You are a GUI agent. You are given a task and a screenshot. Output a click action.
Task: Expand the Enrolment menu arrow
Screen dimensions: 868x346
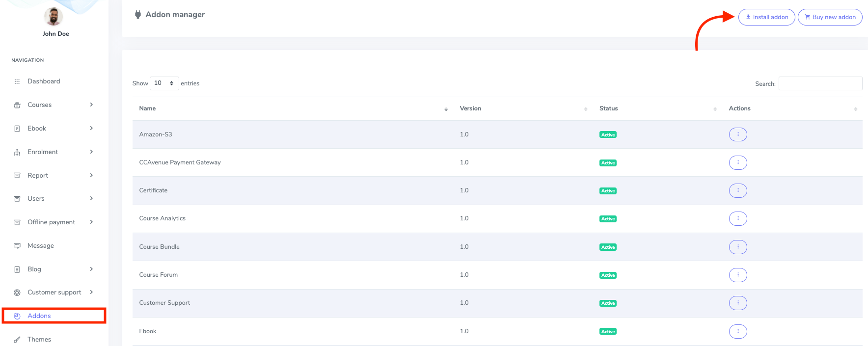click(91, 152)
